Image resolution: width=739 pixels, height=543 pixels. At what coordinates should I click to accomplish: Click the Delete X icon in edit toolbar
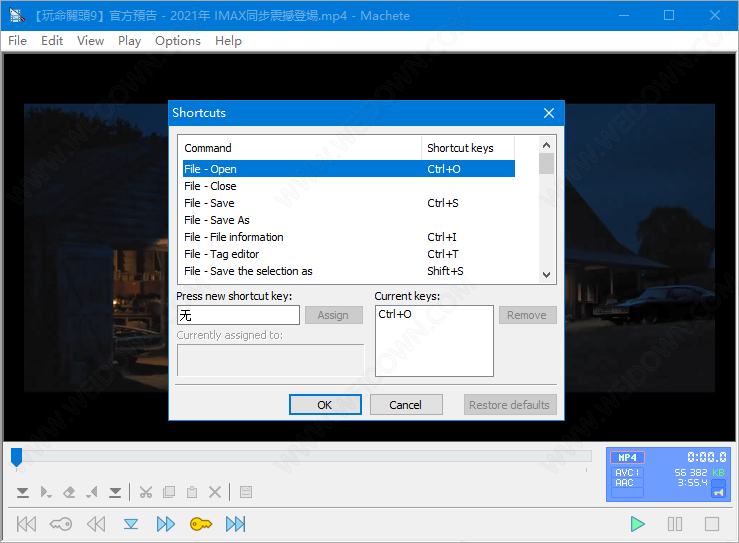(215, 493)
